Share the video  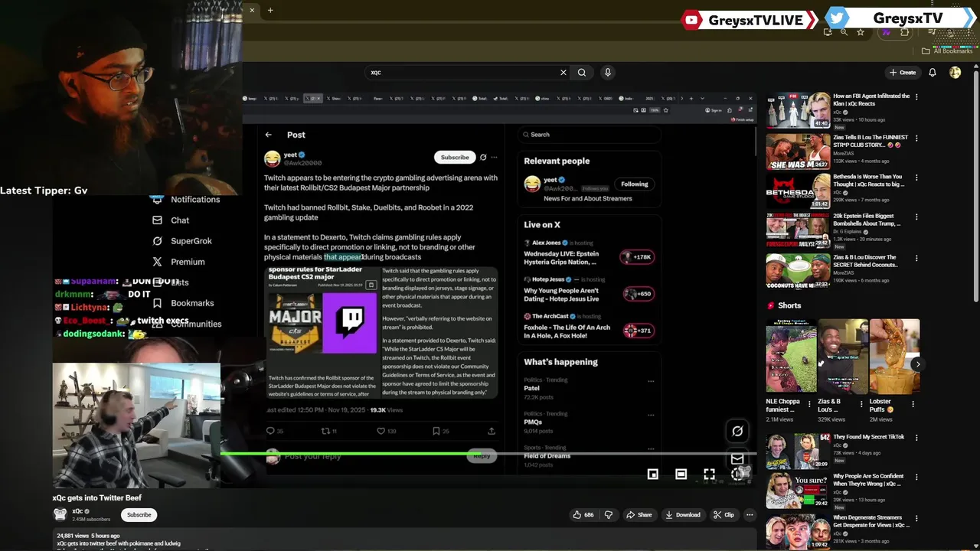(639, 515)
